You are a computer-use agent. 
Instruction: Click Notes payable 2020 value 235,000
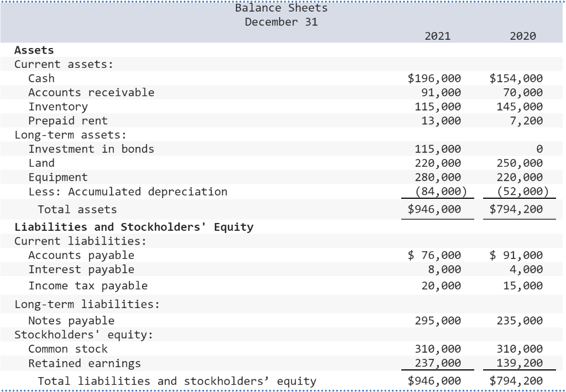520,321
